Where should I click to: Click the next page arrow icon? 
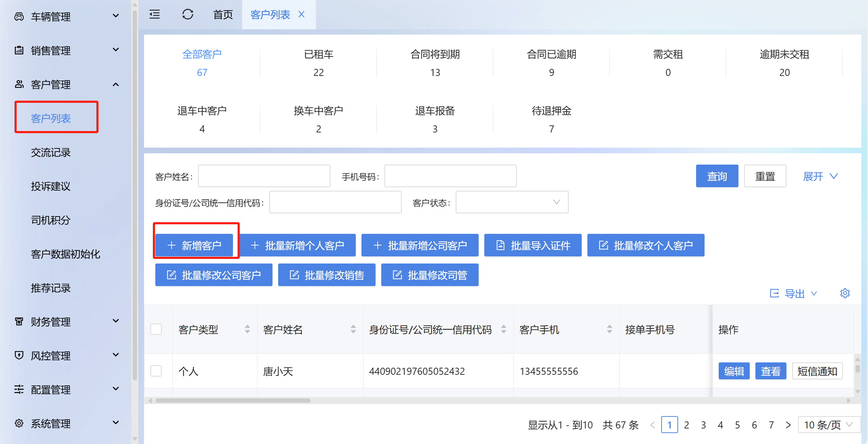point(788,425)
